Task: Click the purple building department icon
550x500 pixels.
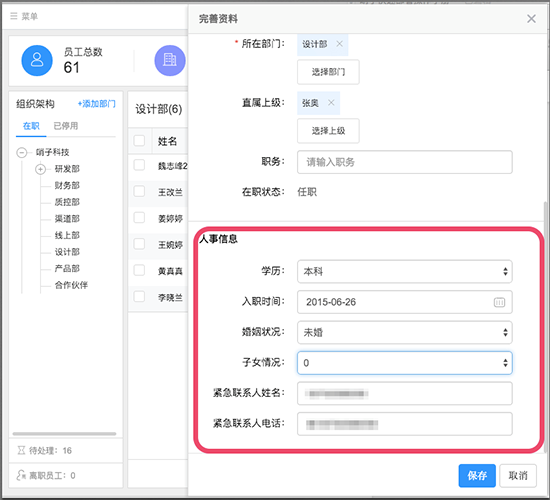Action: [x=170, y=60]
